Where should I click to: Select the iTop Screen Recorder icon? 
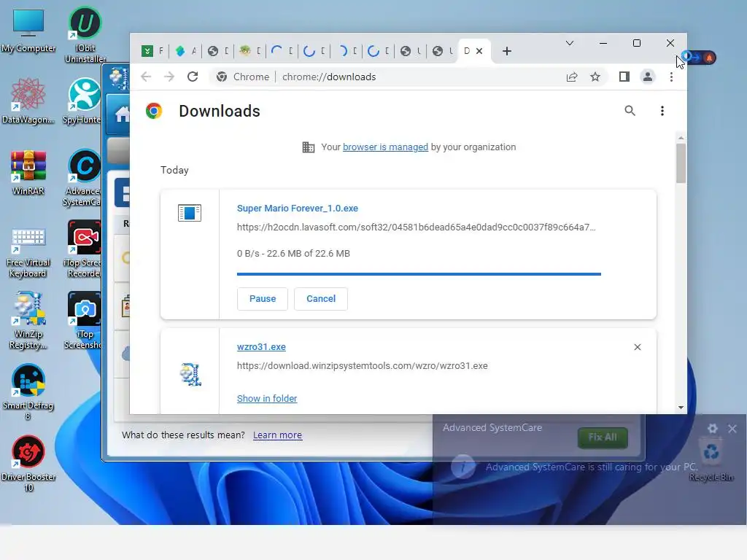click(x=82, y=249)
